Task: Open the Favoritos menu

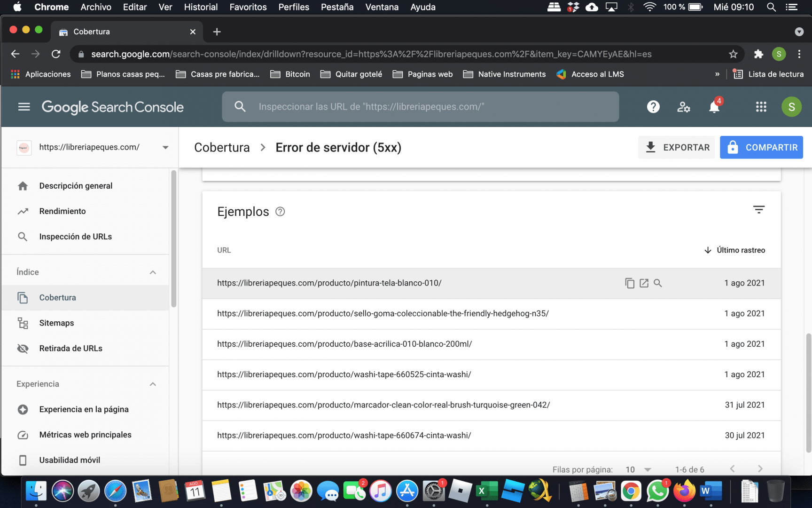Action: (x=248, y=7)
